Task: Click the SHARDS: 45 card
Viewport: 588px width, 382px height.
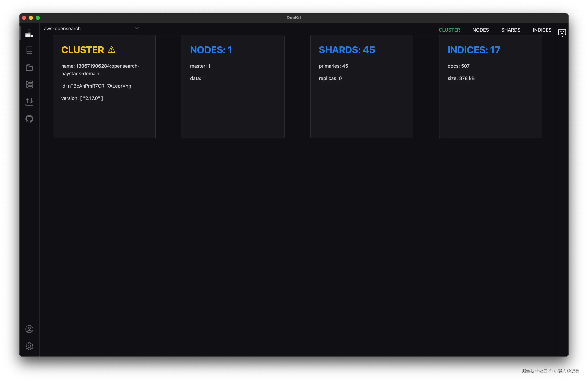Action: pos(361,86)
